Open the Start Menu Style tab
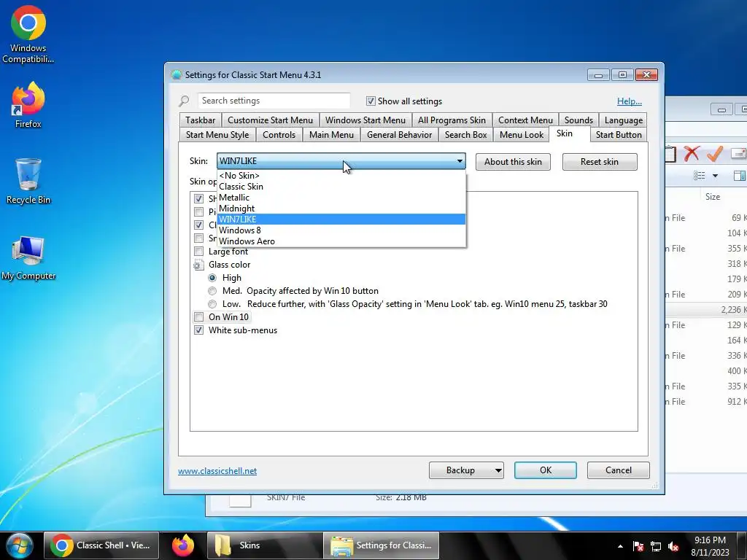Image resolution: width=747 pixels, height=560 pixels. click(x=217, y=135)
